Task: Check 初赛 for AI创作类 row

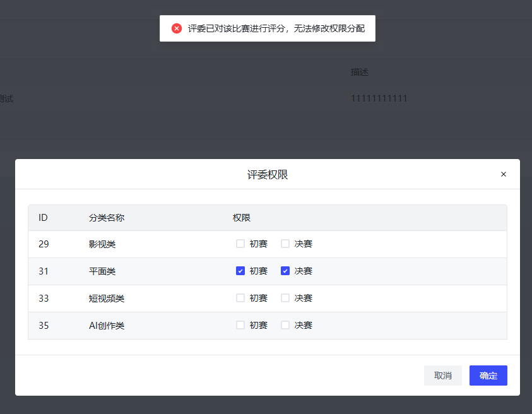Action: tap(240, 325)
